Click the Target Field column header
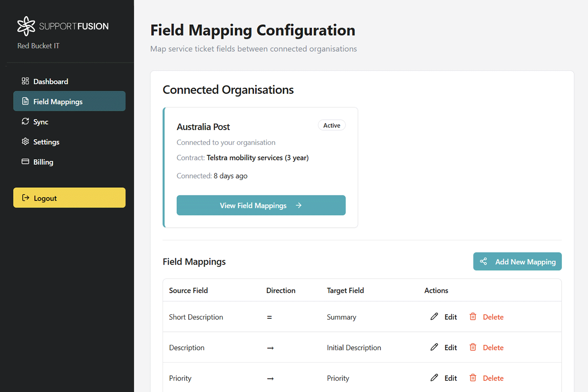The height and width of the screenshot is (392, 588). tap(346, 290)
